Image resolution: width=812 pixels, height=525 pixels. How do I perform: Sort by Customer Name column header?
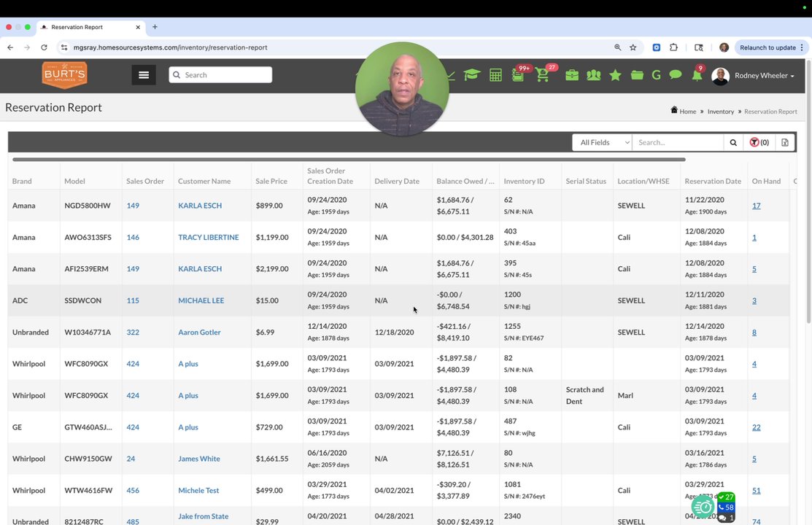pos(204,182)
